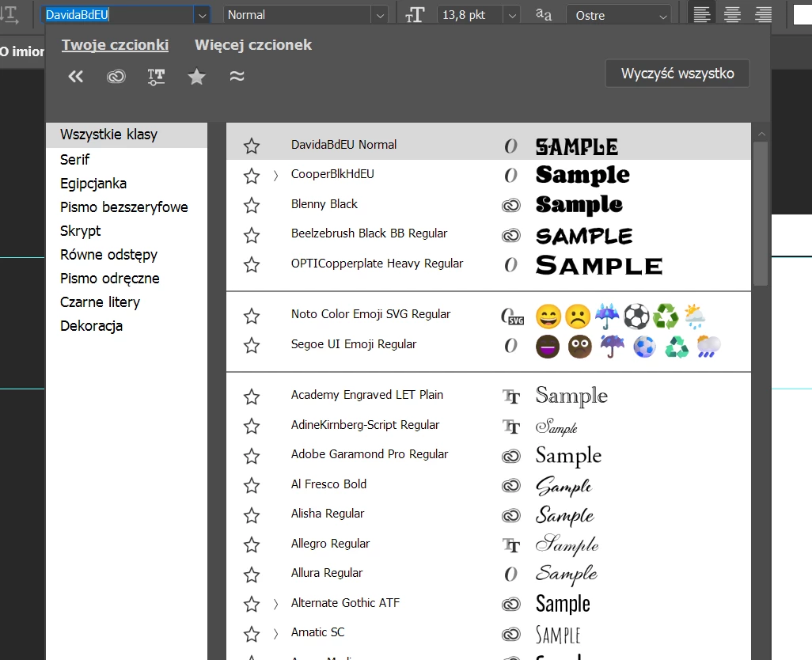The image size is (812, 660).
Task: Click font name input field DavidaBdEU
Action: point(118,15)
